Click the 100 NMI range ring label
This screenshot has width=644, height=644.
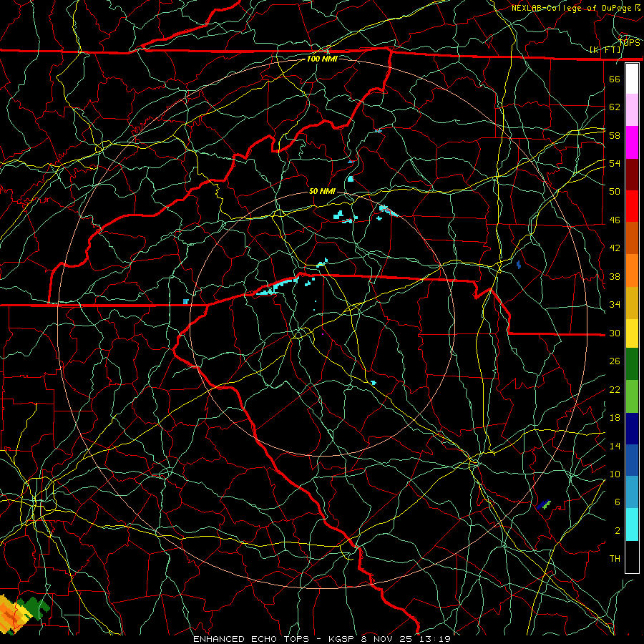pos(322,59)
